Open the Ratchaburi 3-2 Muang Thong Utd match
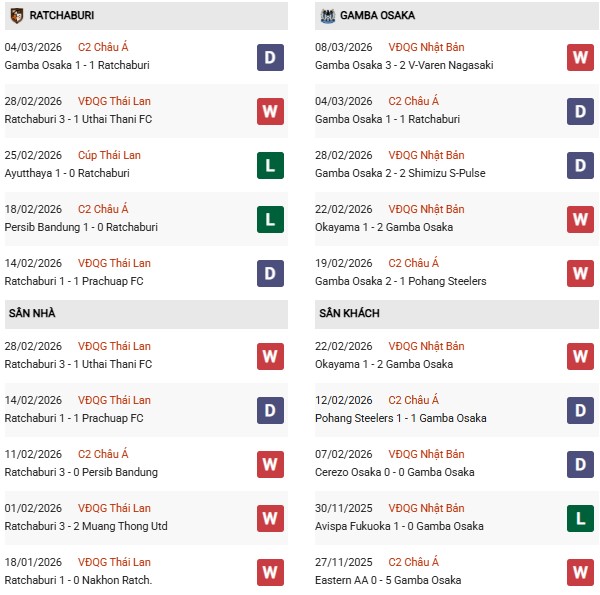 [x=86, y=526]
